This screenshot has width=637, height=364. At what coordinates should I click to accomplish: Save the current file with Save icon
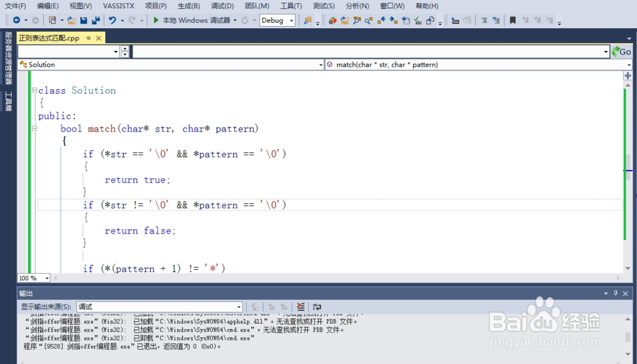83,20
